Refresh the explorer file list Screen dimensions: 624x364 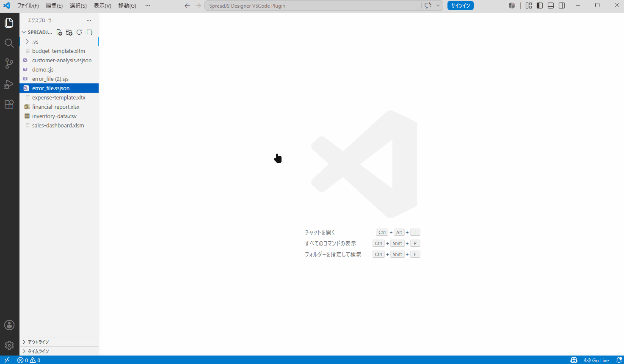coord(79,32)
